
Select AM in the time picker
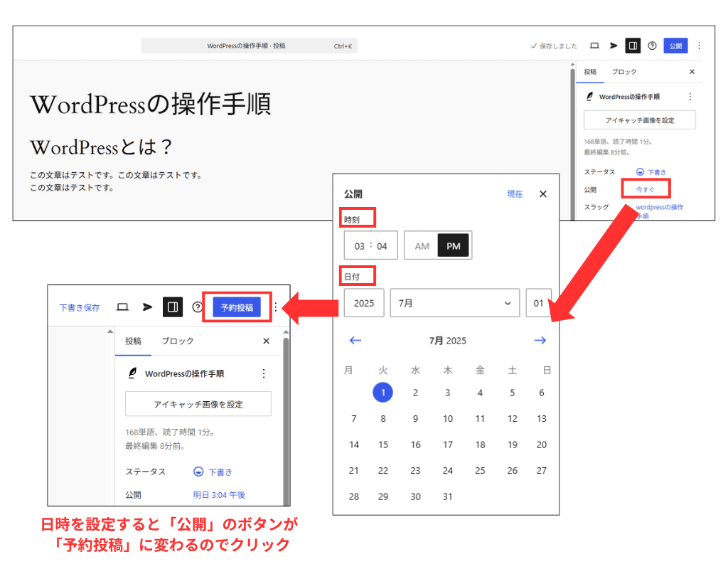pos(421,245)
